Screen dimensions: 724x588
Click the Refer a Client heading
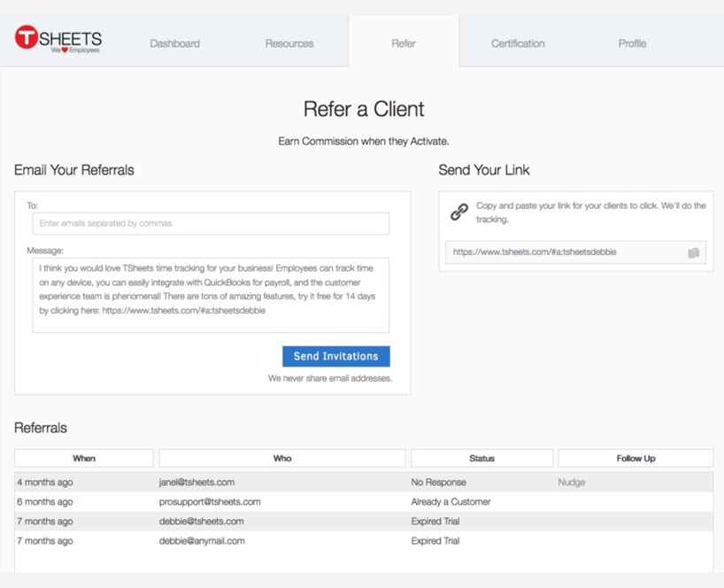point(364,110)
